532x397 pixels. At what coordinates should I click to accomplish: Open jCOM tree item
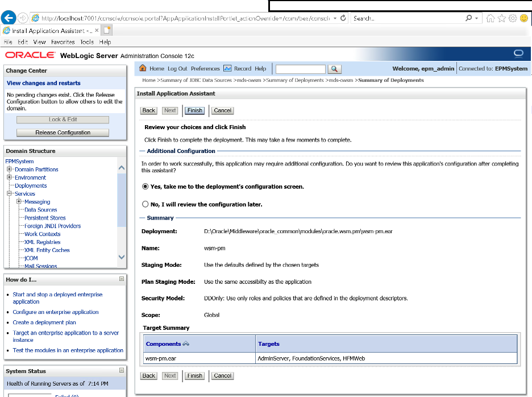(x=31, y=258)
